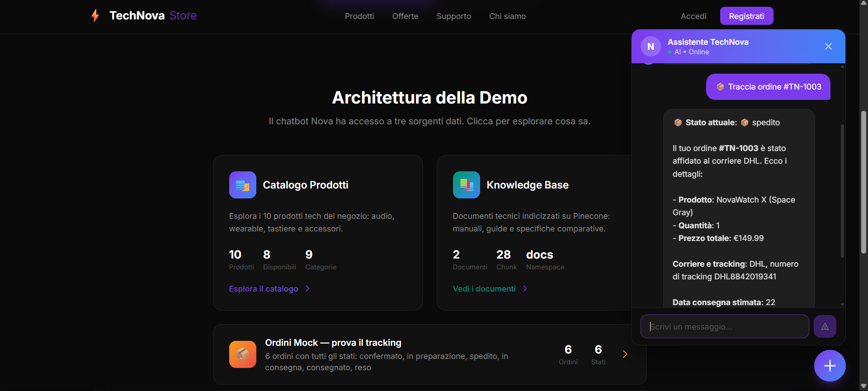Click the Stato attuale package icon

click(x=678, y=122)
